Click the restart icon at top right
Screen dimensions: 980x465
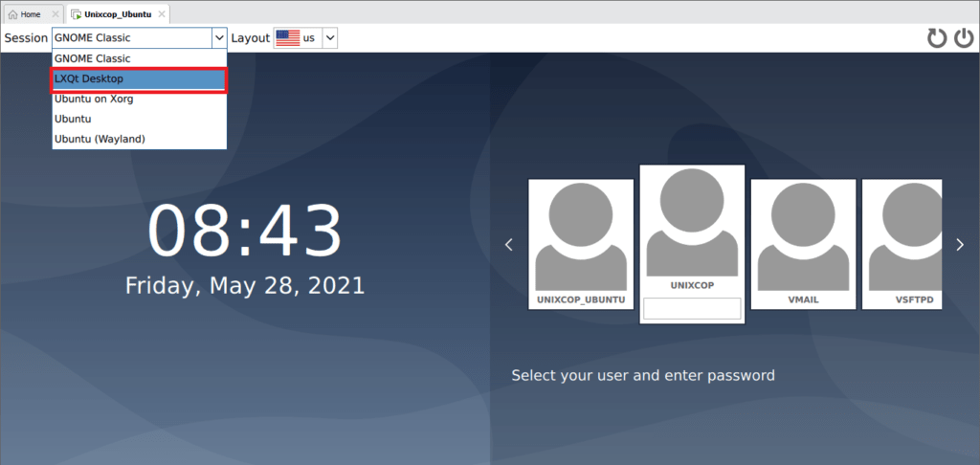937,38
